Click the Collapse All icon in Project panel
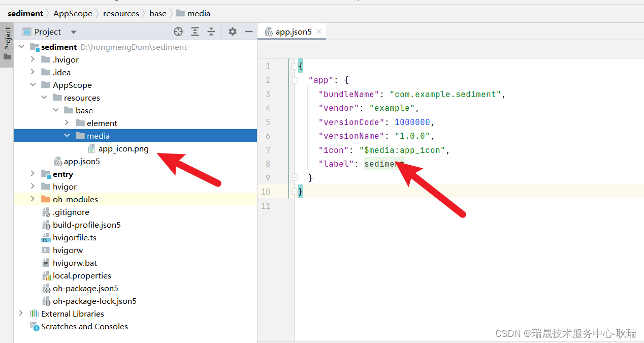 tap(211, 32)
